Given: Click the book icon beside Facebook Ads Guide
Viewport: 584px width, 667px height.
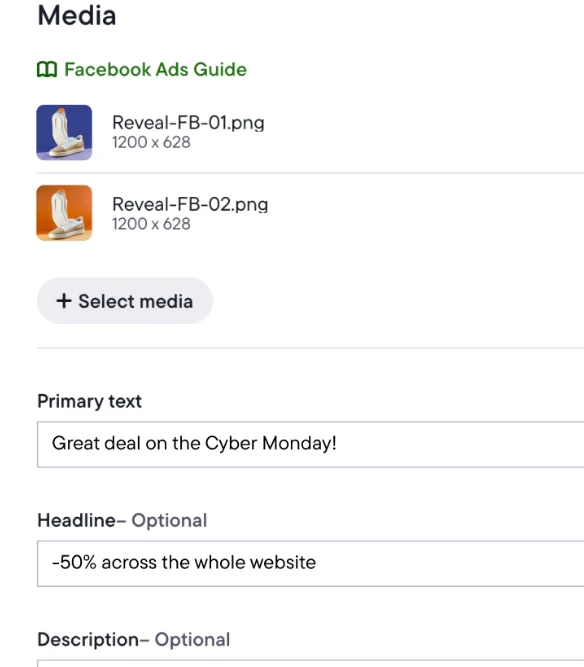Looking at the screenshot, I should tap(47, 69).
